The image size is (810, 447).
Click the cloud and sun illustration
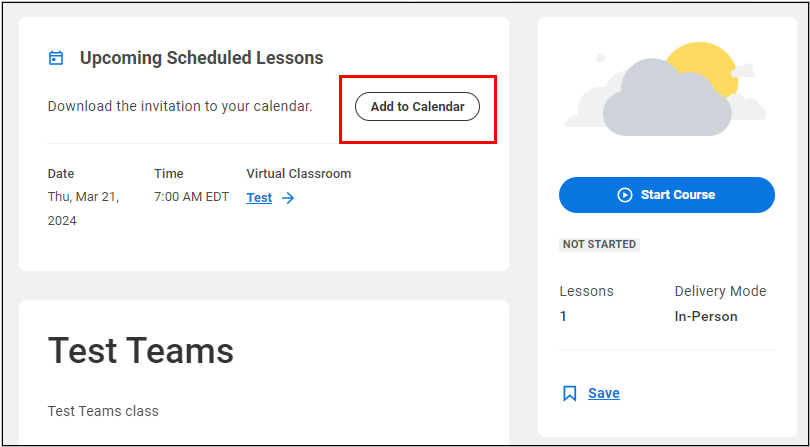(x=667, y=90)
